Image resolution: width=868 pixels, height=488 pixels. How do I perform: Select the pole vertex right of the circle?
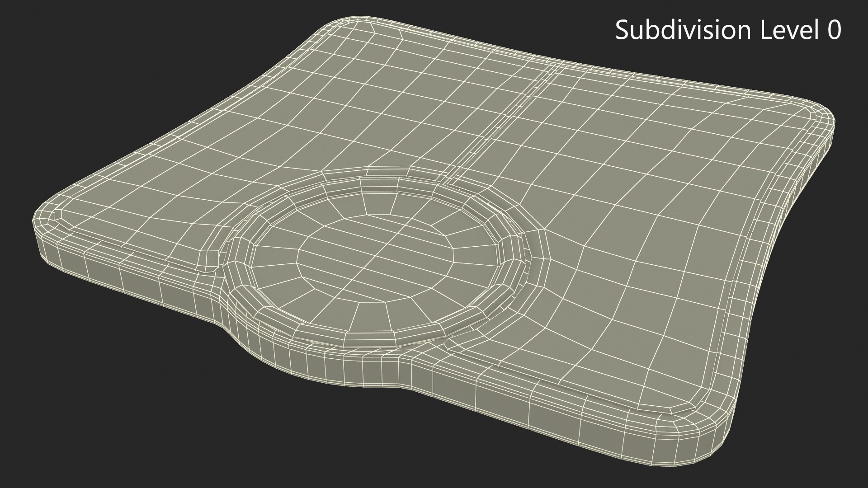point(543,229)
